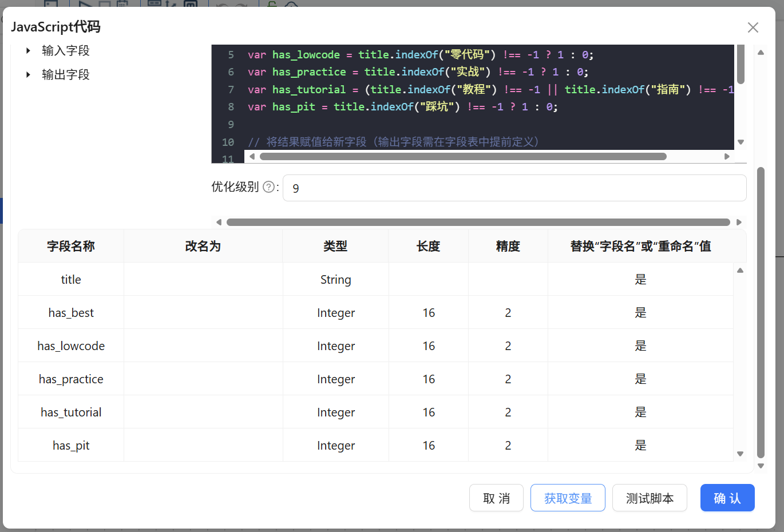Click dialog scrollbar up arrow
The width and height of the screenshot is (784, 532).
pyautogui.click(x=761, y=53)
